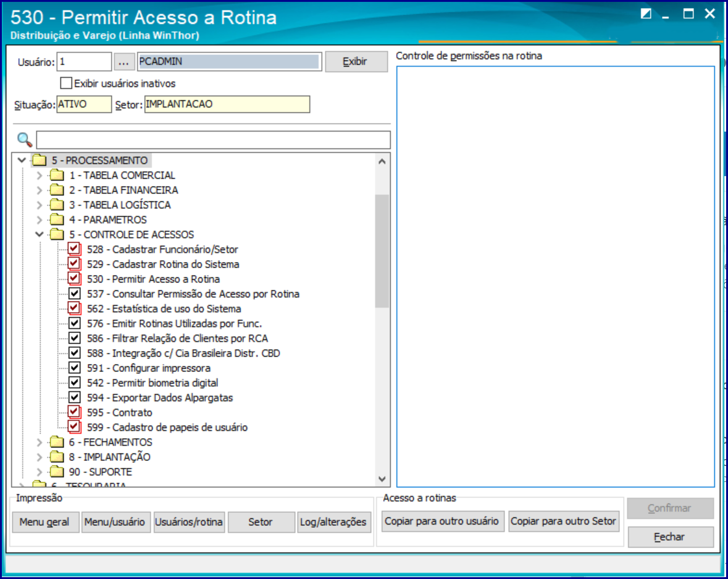The width and height of the screenshot is (728, 579).
Task: Click the 3 - TABELA LOGÍSTICA folder icon
Action: coord(57,205)
